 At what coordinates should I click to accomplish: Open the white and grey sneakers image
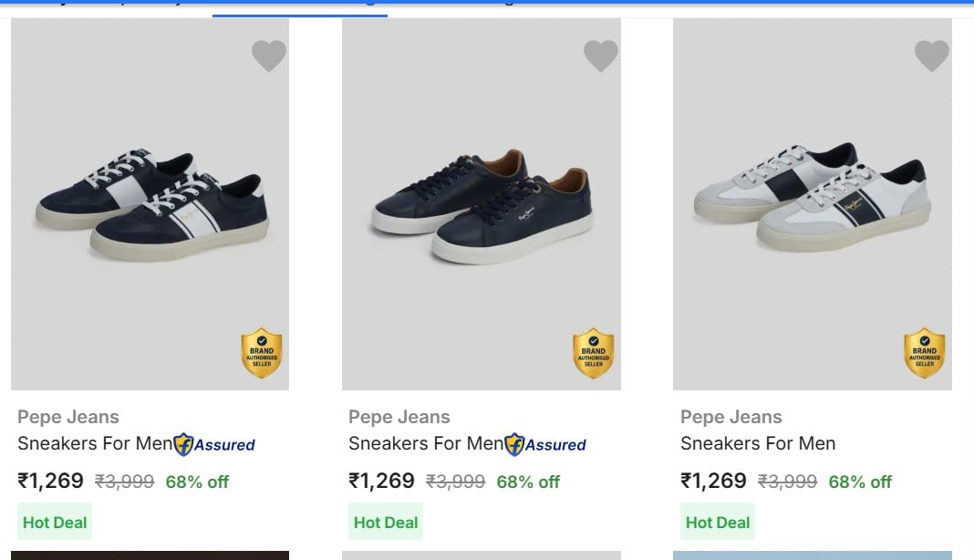click(x=813, y=204)
